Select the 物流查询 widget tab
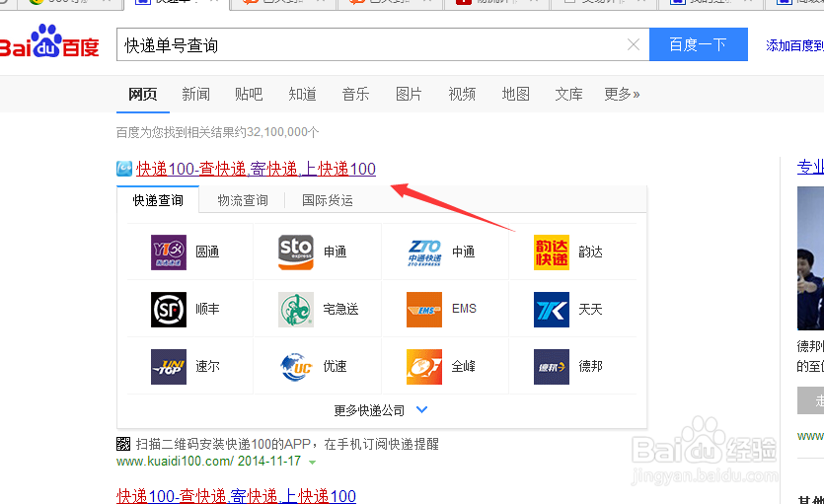824x504 pixels. tap(242, 200)
